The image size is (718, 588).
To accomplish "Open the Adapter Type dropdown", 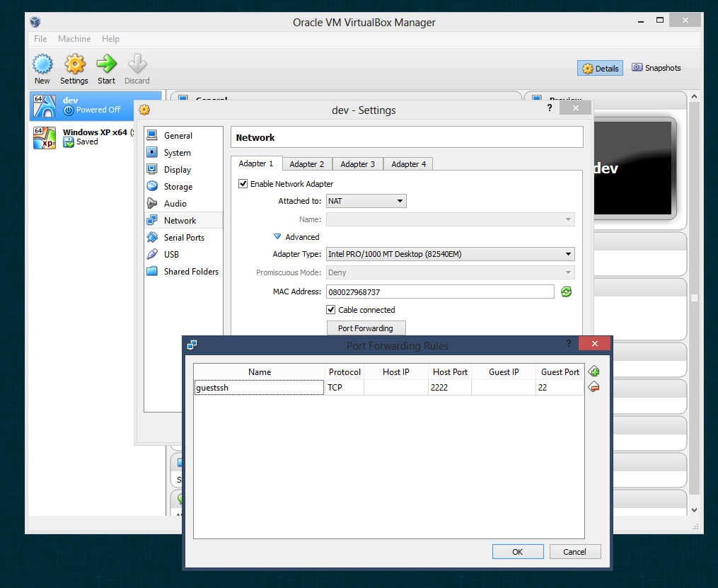I will click(450, 254).
